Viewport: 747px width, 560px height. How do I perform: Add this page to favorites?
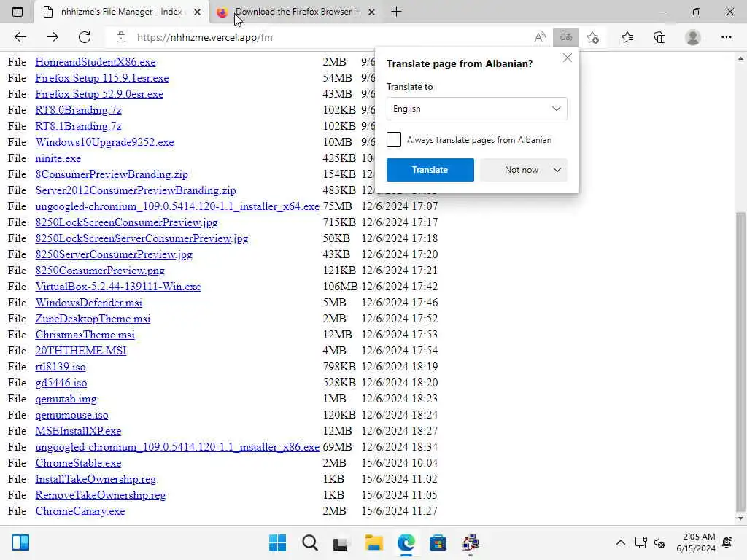pos(592,37)
